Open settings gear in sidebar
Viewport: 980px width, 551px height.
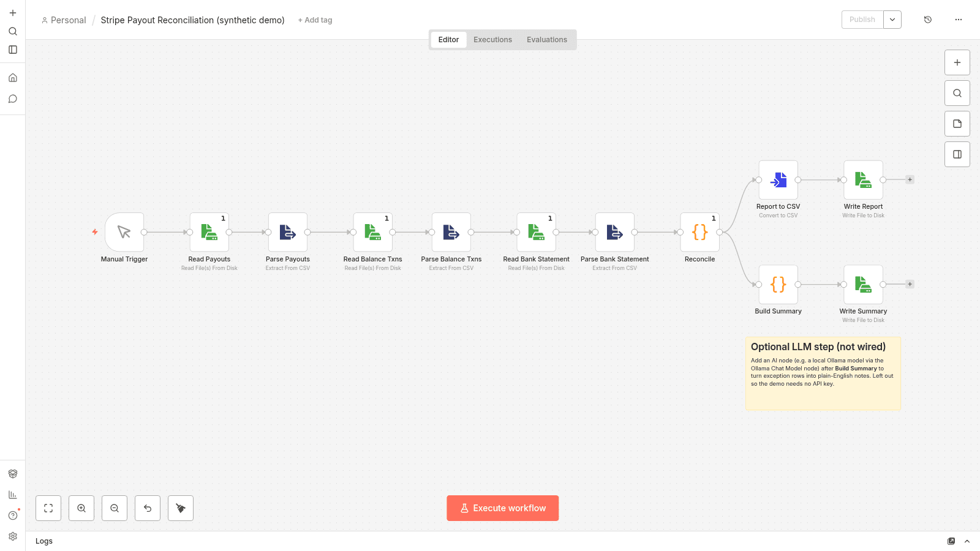tap(13, 536)
